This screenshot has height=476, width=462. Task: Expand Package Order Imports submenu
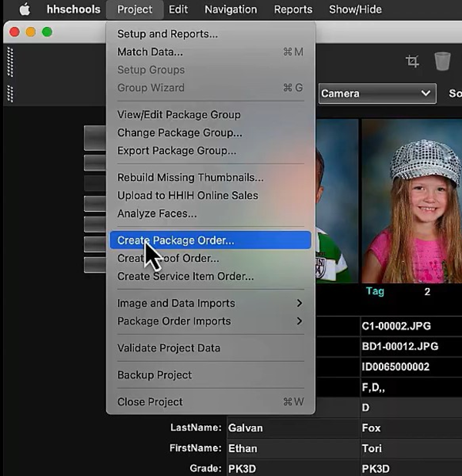210,321
